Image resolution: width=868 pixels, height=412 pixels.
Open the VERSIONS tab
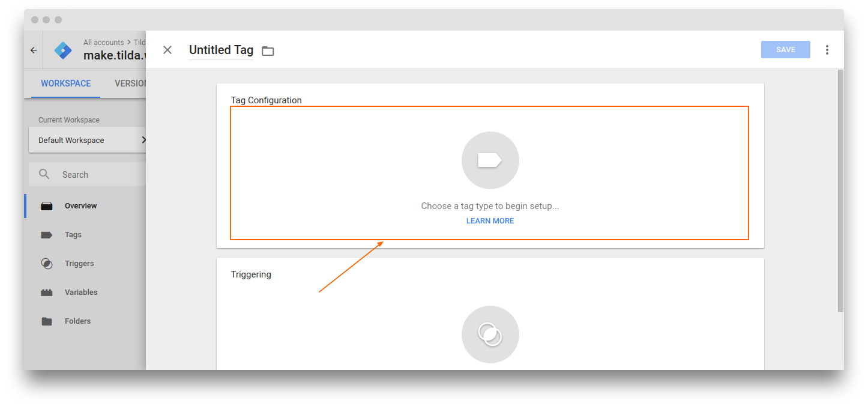click(131, 83)
